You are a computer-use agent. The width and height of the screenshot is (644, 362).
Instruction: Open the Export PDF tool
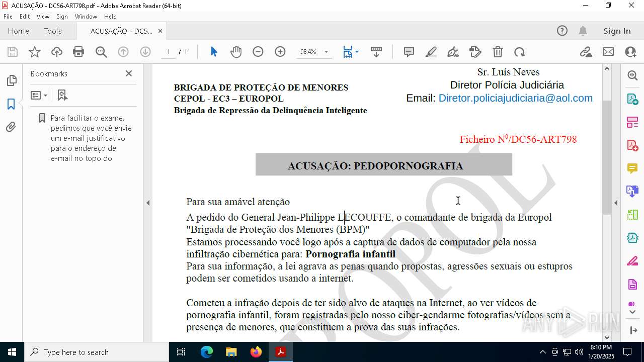[x=632, y=99]
